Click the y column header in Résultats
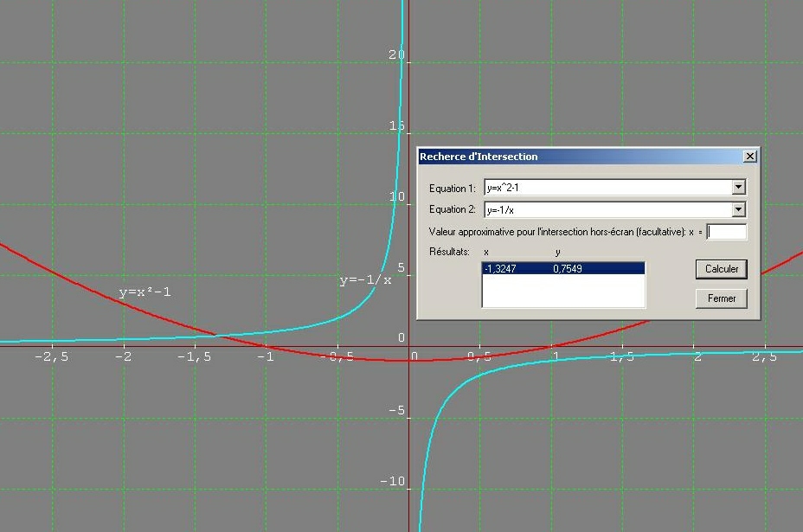Screen dimensions: 803x532 (557, 252)
